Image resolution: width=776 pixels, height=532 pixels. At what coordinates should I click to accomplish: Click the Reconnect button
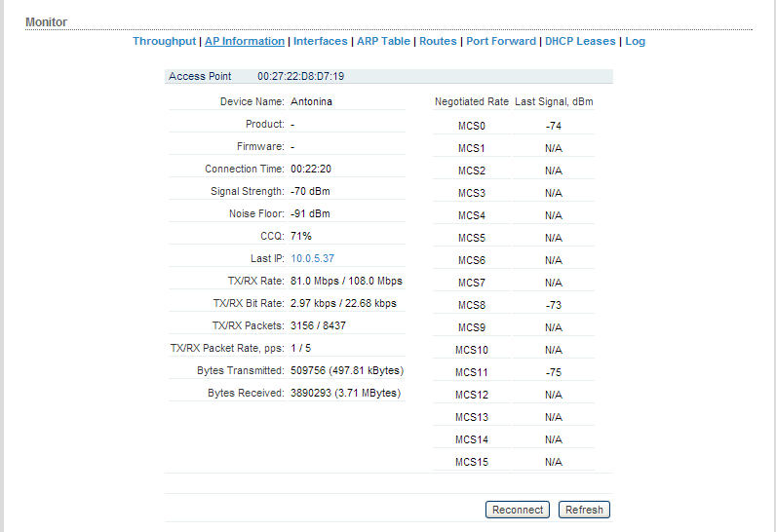(x=518, y=510)
